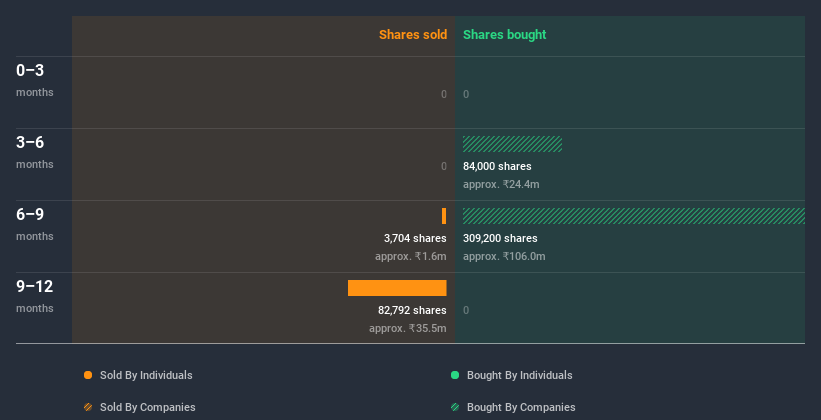Click the approx. ₹1.6m value
Screen dimensions: 821x420
[410, 257]
